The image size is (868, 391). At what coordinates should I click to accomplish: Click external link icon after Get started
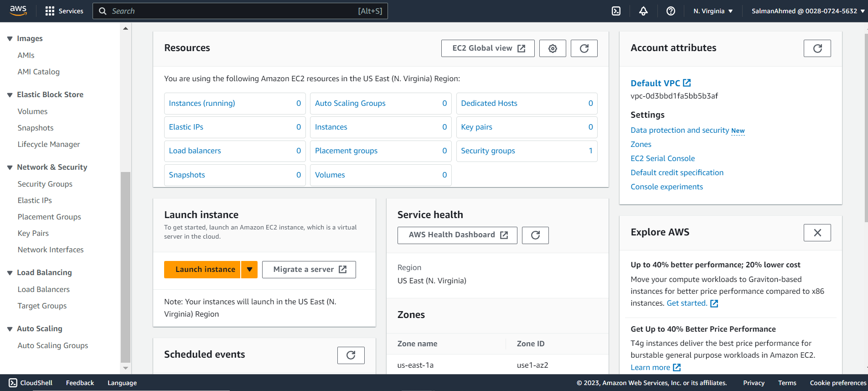click(x=714, y=303)
